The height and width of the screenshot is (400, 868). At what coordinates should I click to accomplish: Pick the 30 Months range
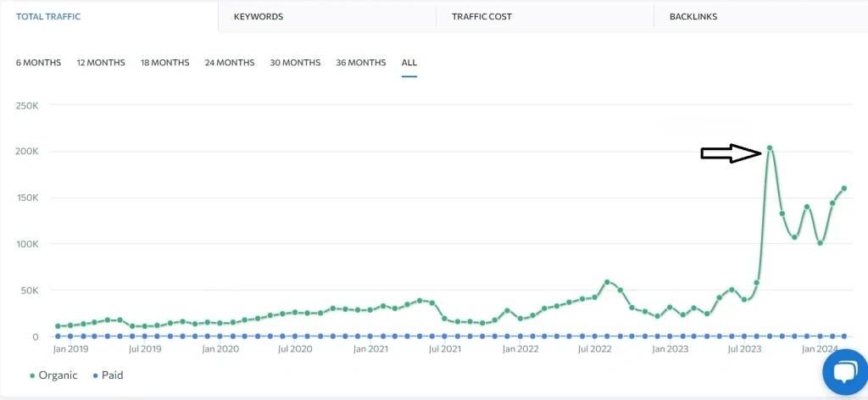[295, 63]
